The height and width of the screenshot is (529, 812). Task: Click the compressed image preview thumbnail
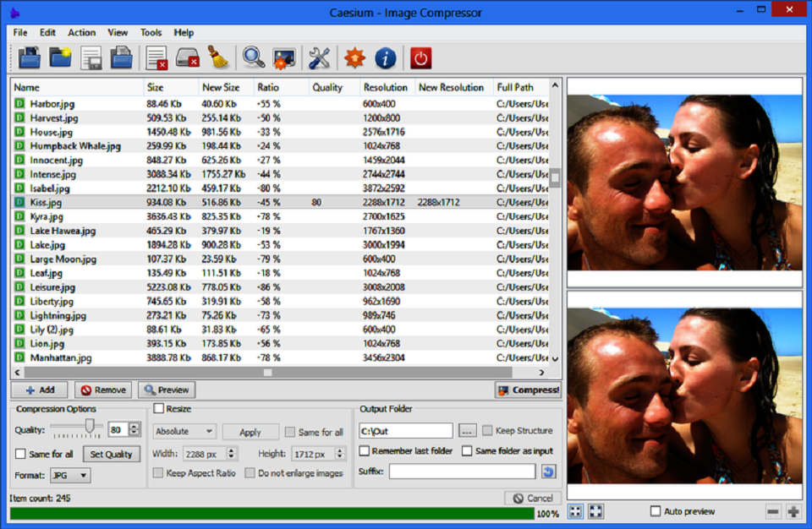tap(684, 396)
